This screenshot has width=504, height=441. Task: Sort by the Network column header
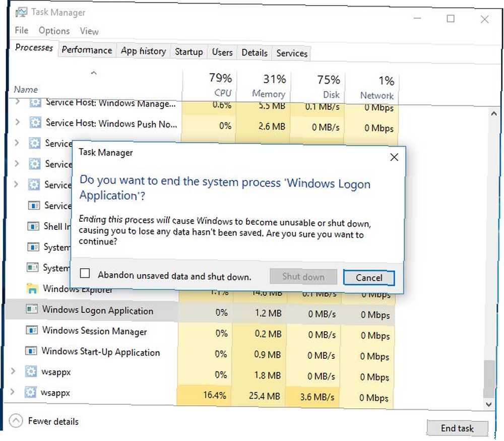(x=371, y=88)
